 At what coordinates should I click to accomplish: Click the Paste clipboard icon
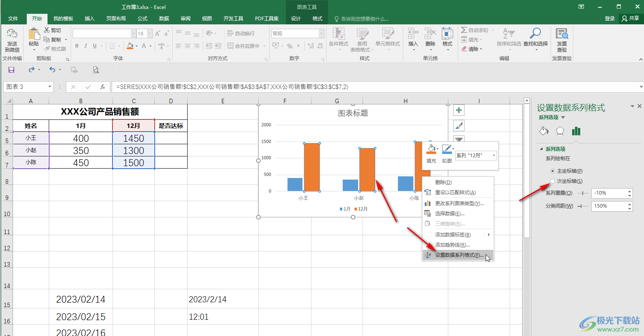click(34, 34)
